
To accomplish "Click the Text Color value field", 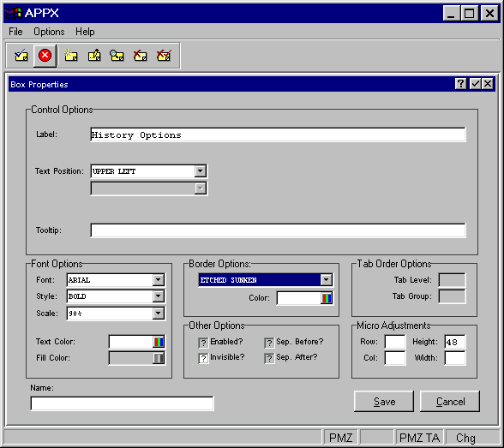I will (x=131, y=342).
